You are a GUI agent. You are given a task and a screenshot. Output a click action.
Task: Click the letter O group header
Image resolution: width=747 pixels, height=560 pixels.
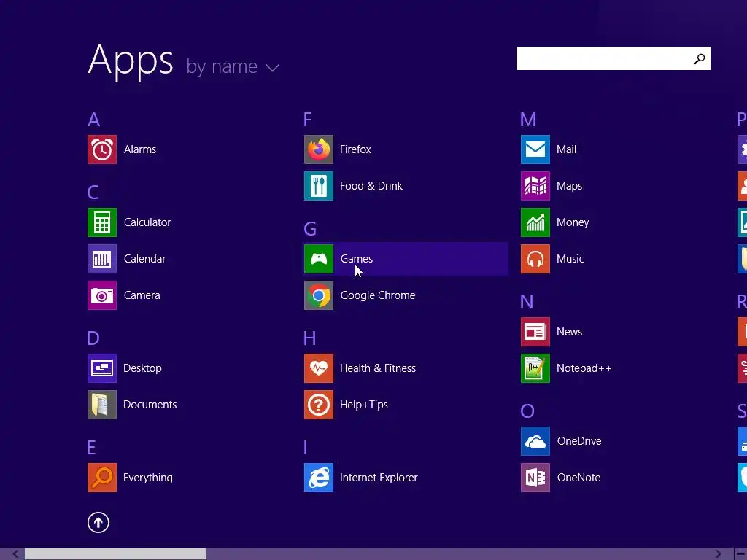(527, 411)
